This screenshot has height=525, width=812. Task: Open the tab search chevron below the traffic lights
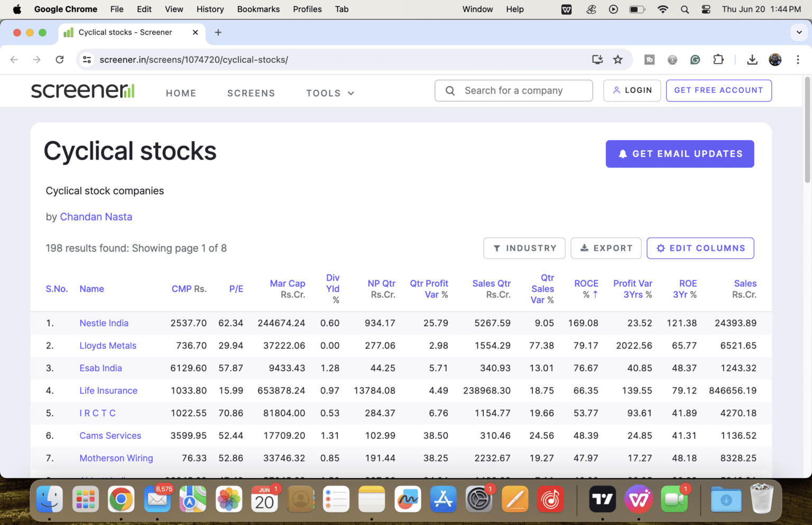[x=799, y=32]
